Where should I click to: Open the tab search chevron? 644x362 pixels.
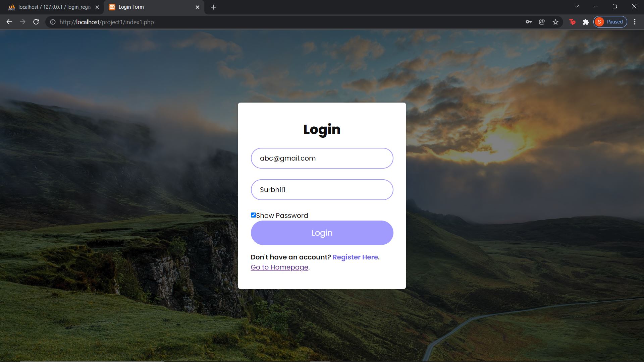tap(576, 6)
